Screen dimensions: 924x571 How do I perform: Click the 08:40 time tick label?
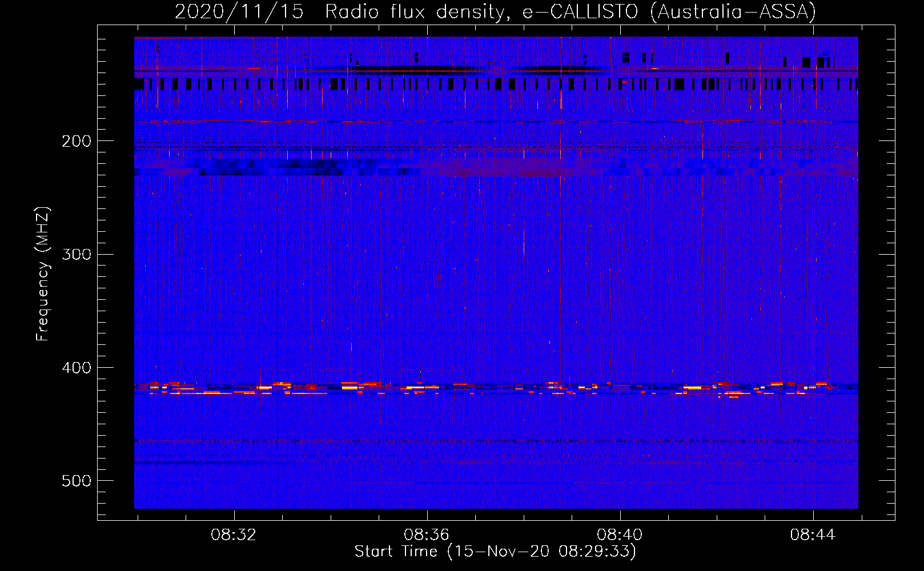point(620,535)
